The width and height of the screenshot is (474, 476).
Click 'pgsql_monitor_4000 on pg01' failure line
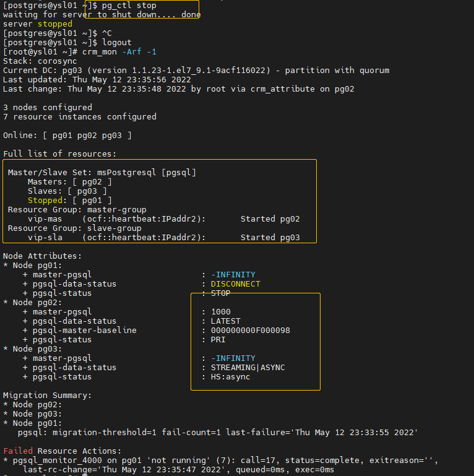click(221, 461)
